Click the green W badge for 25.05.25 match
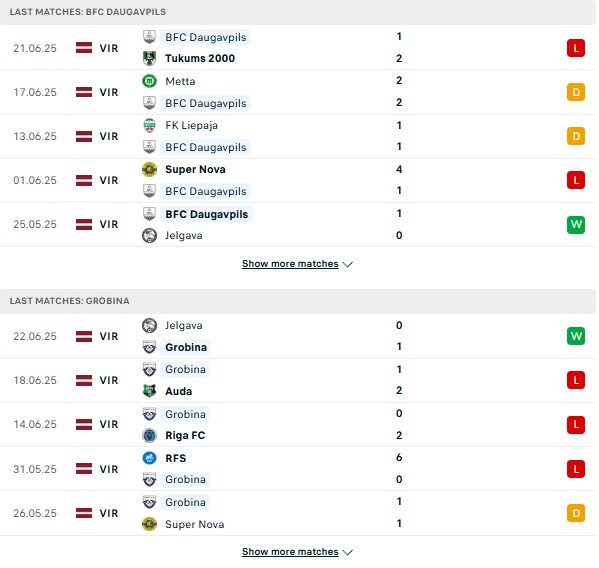 tap(576, 224)
